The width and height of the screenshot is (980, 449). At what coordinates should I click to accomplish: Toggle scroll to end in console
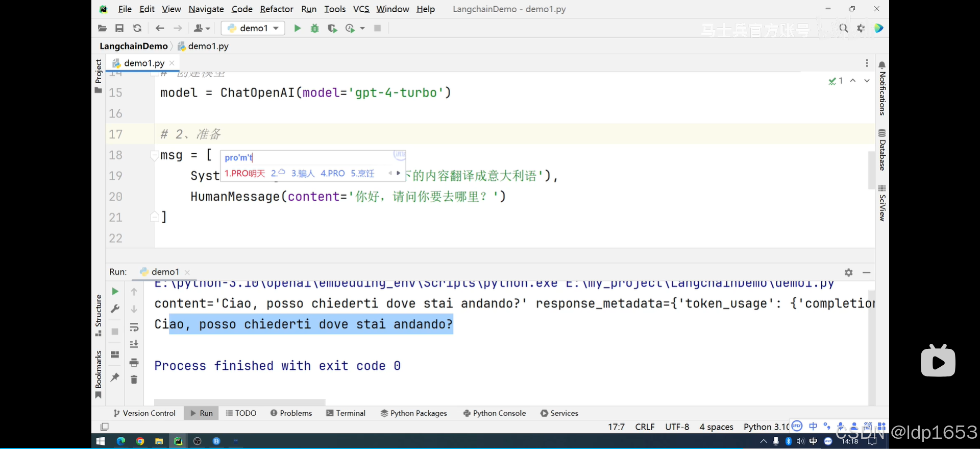point(134,344)
